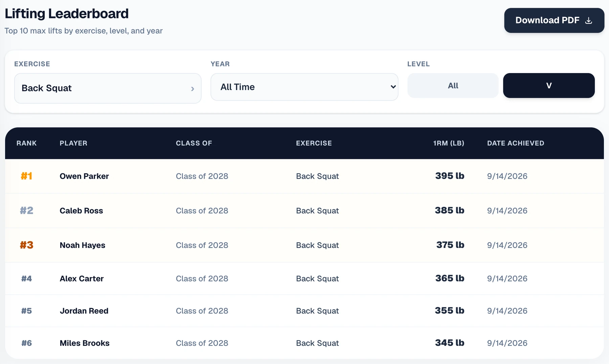Screen dimensions: 609x364
Task: Click player name Alex Carter
Action: [82, 279]
